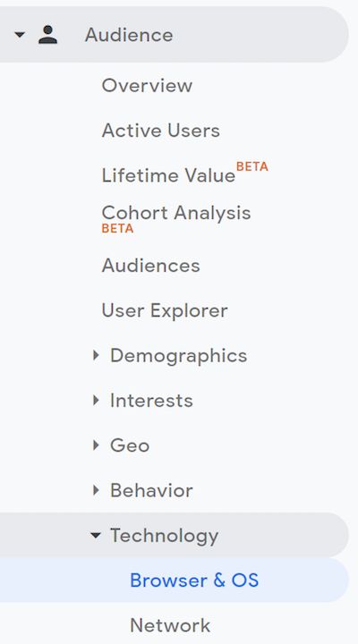
Task: Open the Audience Overview report
Action: 147,86
